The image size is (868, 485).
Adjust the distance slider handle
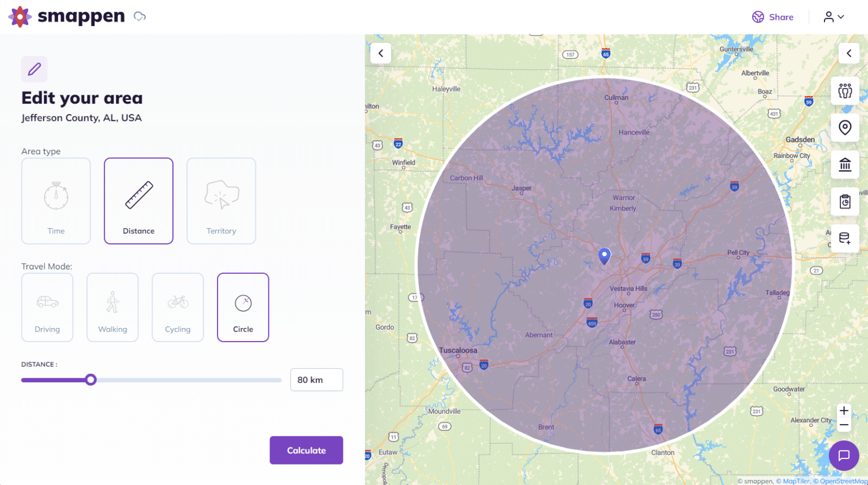[91, 379]
